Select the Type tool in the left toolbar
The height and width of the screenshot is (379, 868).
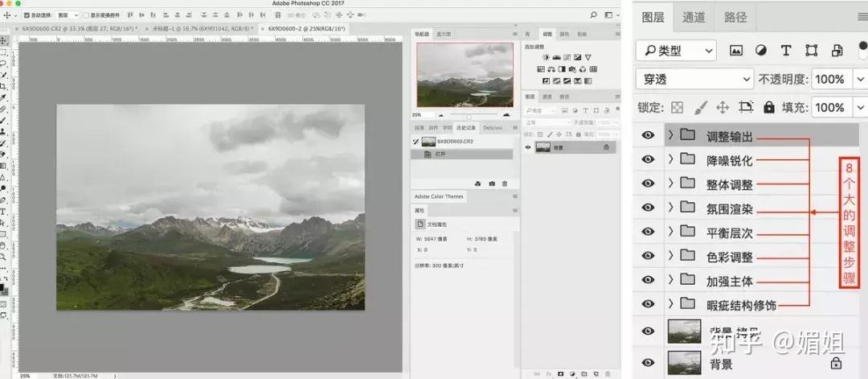[3, 212]
